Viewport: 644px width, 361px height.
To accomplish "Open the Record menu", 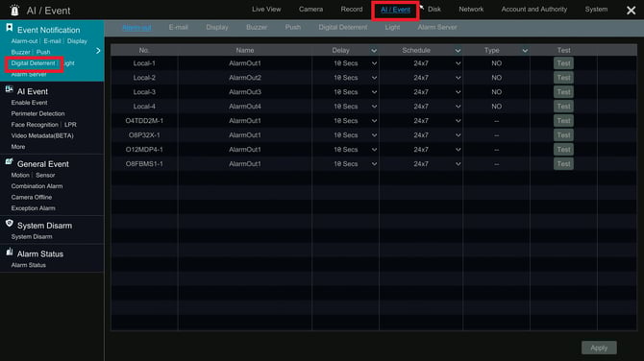I will pos(352,9).
